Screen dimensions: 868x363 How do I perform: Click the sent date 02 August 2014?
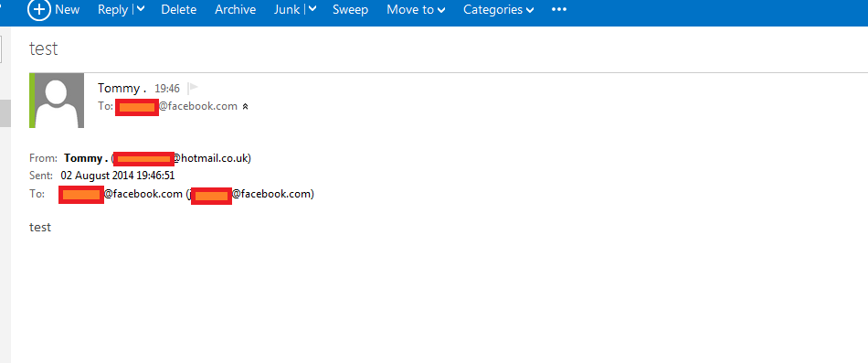(x=118, y=176)
